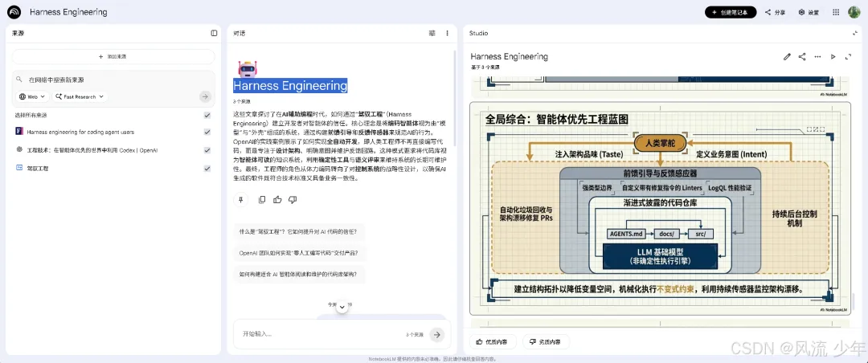Click the highlighted Harness Engineering chat heading

[290, 86]
